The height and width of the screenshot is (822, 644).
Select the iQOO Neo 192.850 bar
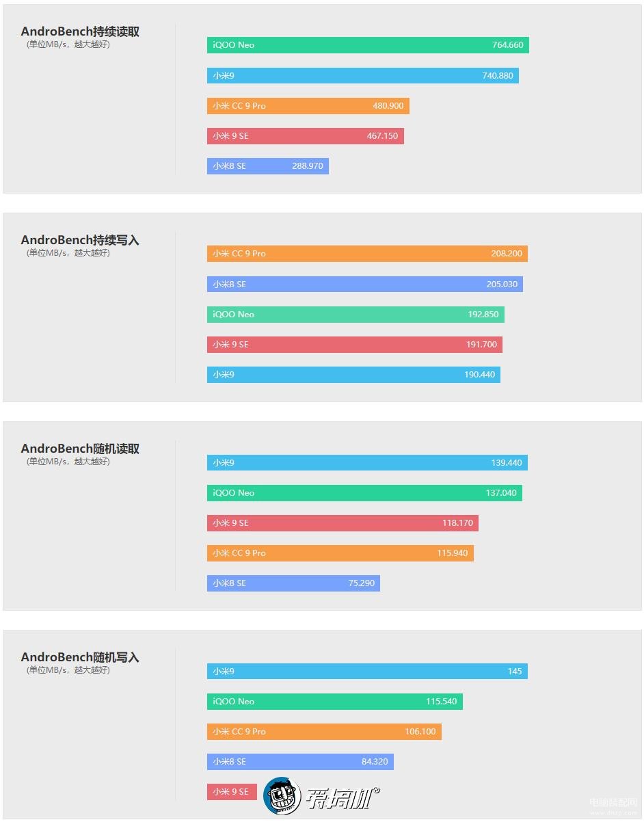pos(355,315)
